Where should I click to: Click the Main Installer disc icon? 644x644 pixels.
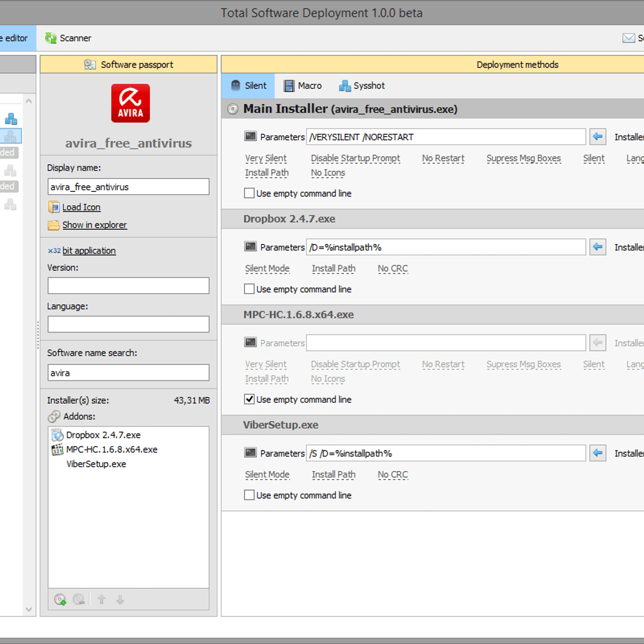click(x=233, y=109)
